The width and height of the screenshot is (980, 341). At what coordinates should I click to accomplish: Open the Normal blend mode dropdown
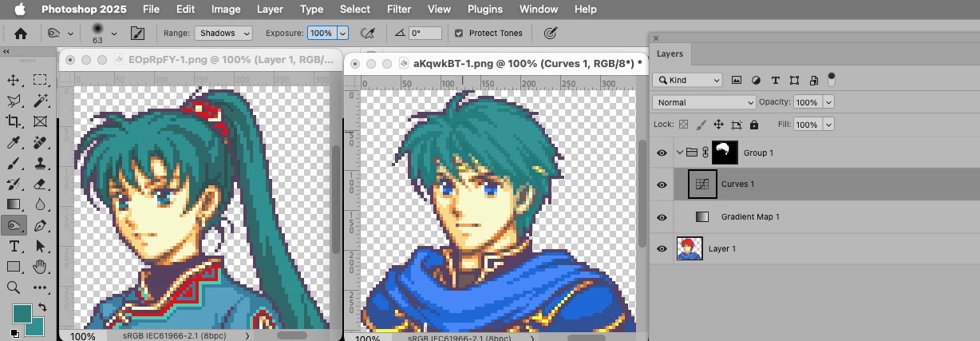coord(704,102)
